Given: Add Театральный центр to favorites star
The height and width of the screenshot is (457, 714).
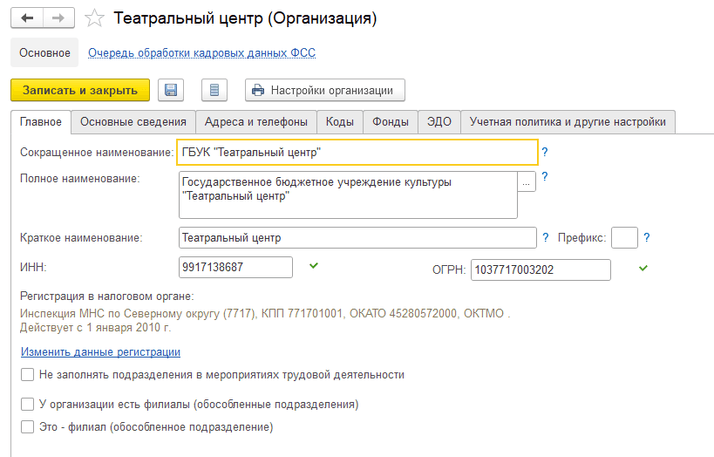Looking at the screenshot, I should pos(94,18).
